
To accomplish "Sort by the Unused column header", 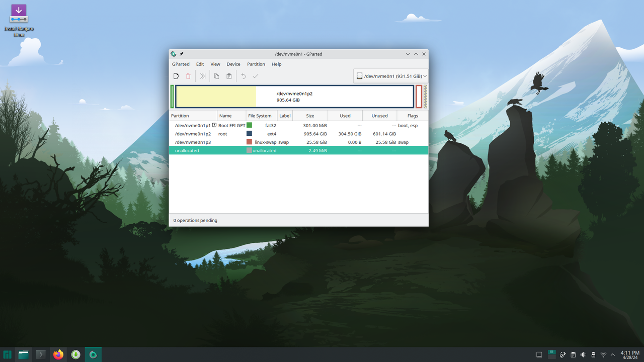I will coord(380,116).
